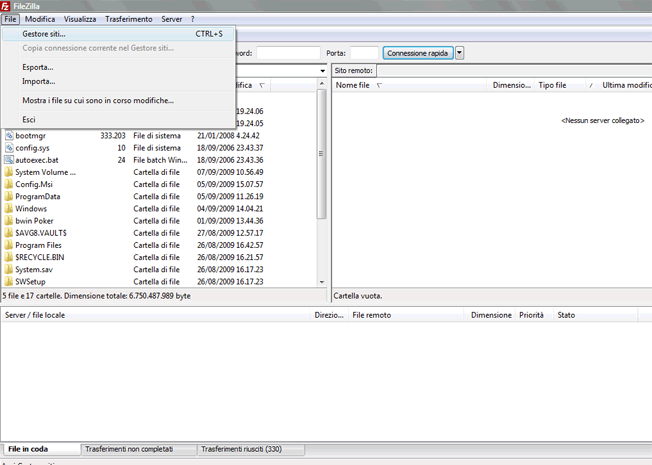Click date 27/08/2009 12.57.17

coord(230,233)
